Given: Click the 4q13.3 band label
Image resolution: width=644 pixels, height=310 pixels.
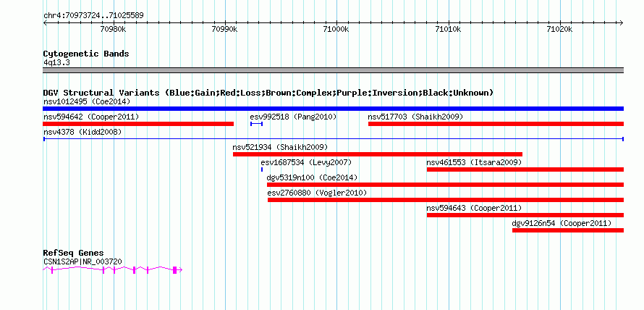Looking at the screenshot, I should tap(56, 62).
